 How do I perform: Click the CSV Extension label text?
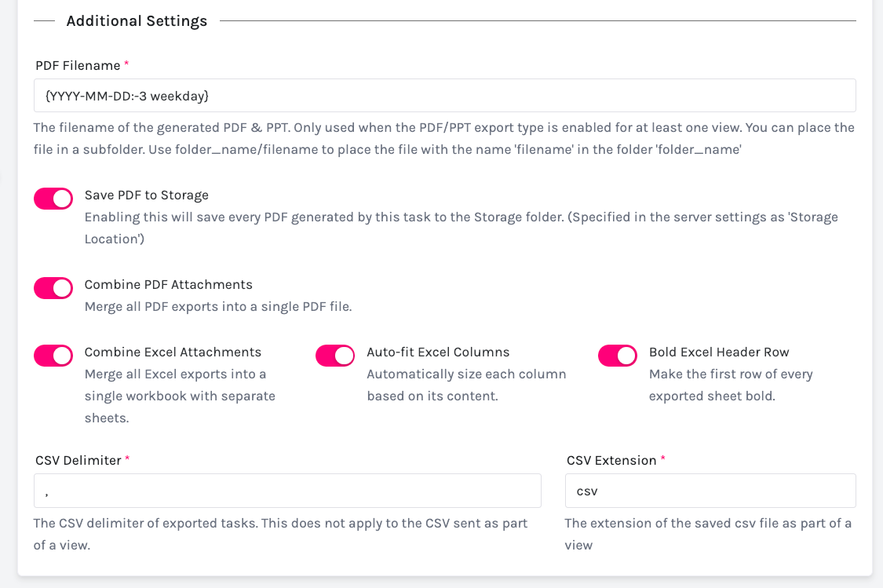point(611,460)
